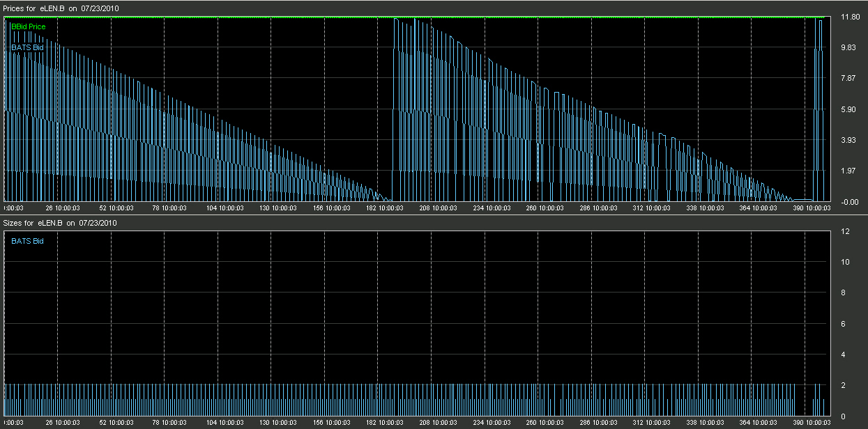Viewport: 868px width, 429px height.
Task: Select the 6 label on Sizes axis
Action: point(844,324)
